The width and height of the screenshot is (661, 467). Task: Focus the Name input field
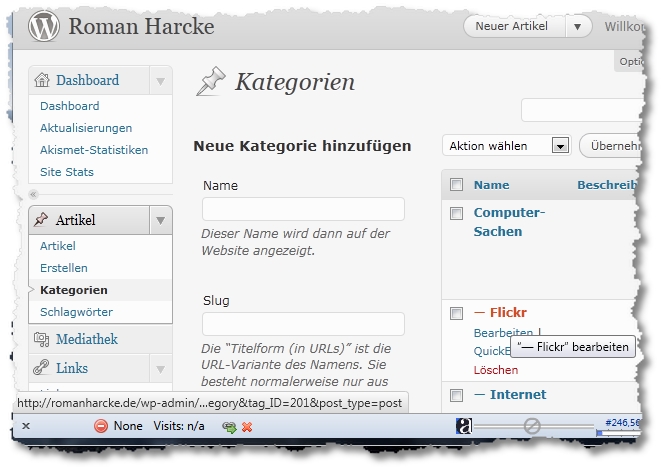pos(303,209)
